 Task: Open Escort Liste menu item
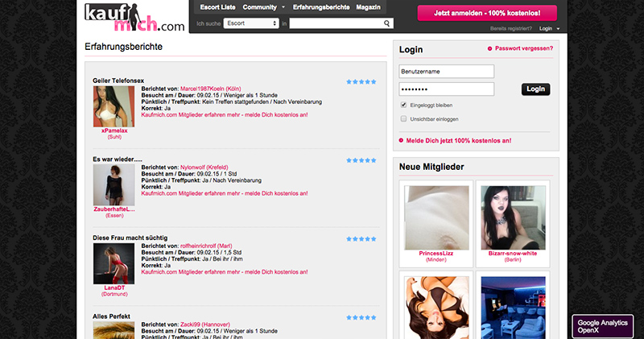coord(217,7)
